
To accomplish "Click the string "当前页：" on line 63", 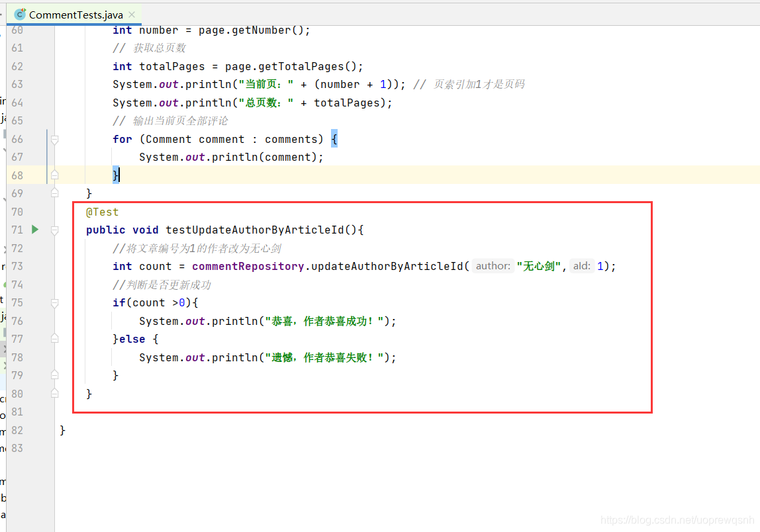I will coord(266,84).
